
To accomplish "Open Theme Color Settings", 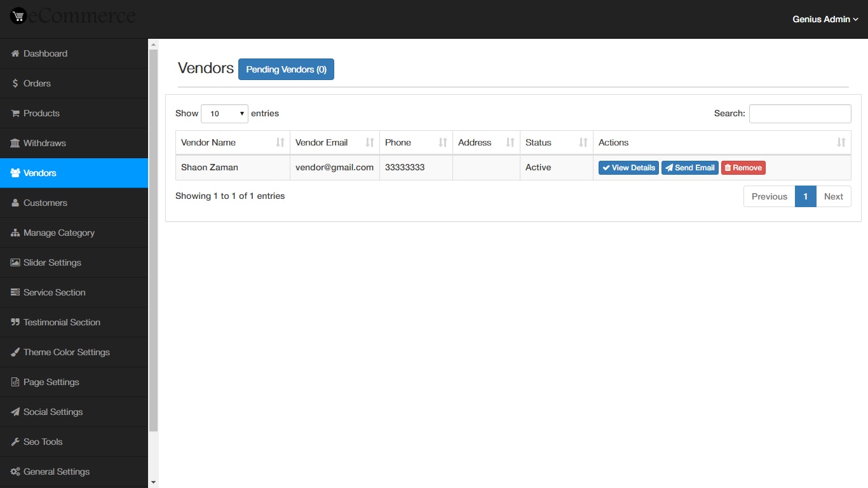I will tap(66, 352).
